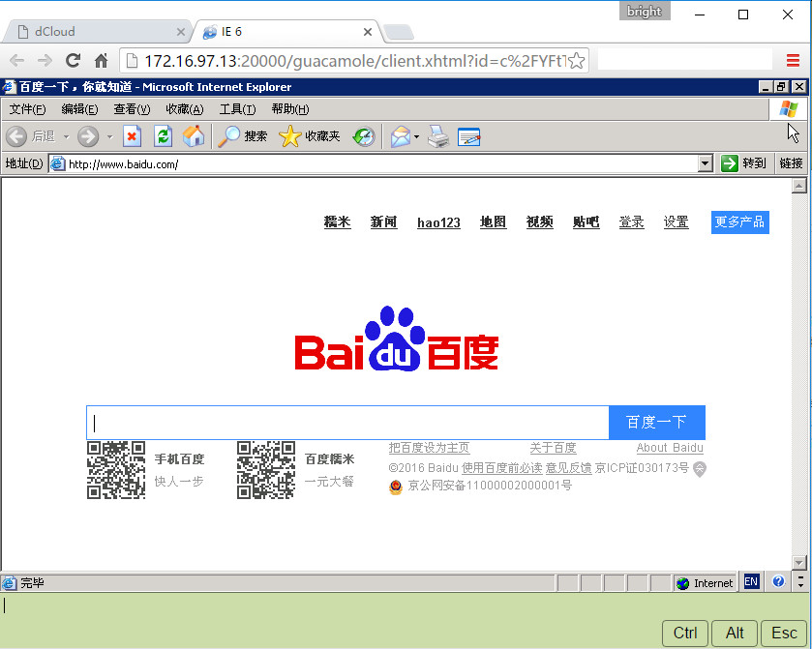Expand the Forward button history dropdown arrow

tap(109, 137)
